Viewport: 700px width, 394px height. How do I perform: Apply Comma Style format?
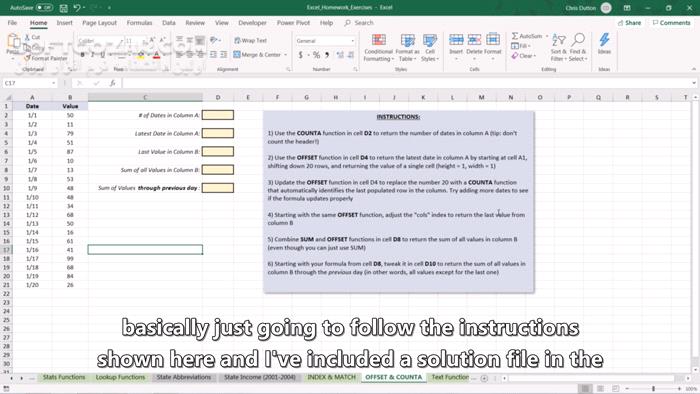[327, 55]
